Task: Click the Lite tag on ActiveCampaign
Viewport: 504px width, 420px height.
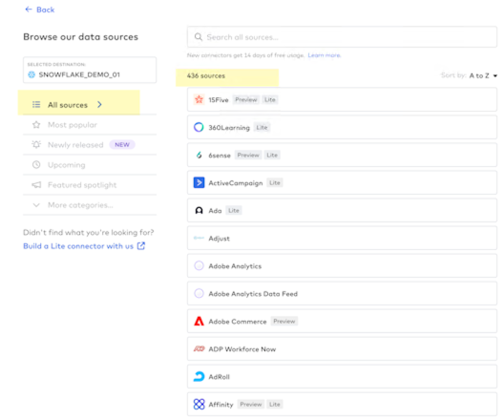Action: pos(275,183)
